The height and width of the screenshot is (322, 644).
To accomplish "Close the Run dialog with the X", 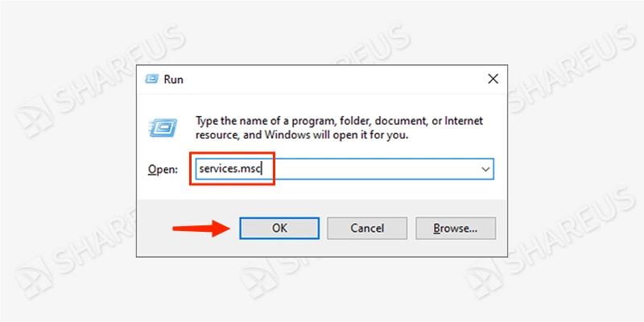I will 493,79.
